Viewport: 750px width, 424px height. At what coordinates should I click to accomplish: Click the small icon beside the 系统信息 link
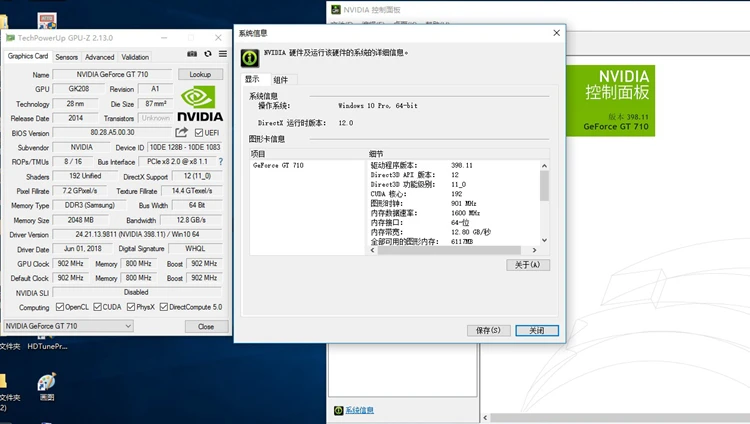(339, 410)
